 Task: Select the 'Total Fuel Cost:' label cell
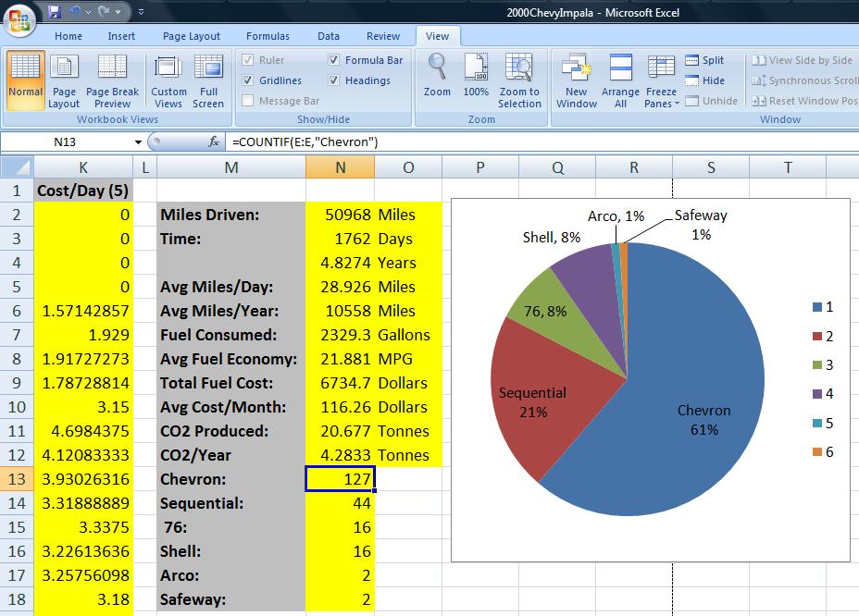(231, 383)
